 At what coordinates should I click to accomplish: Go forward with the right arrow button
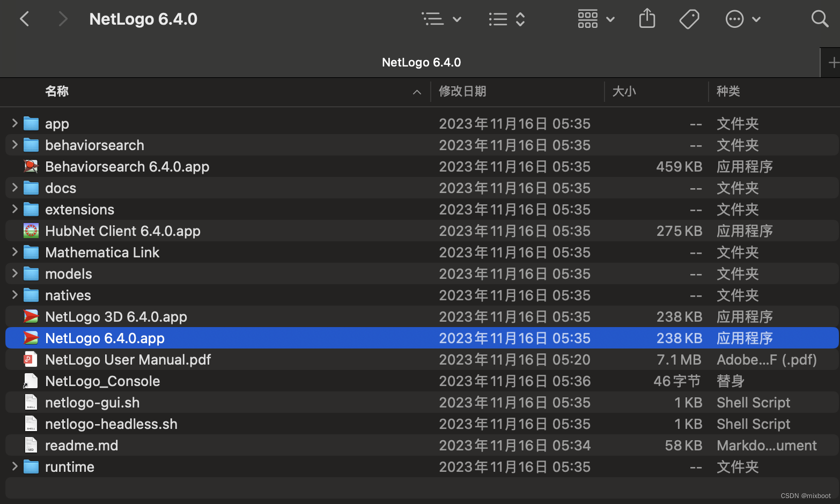coord(63,19)
